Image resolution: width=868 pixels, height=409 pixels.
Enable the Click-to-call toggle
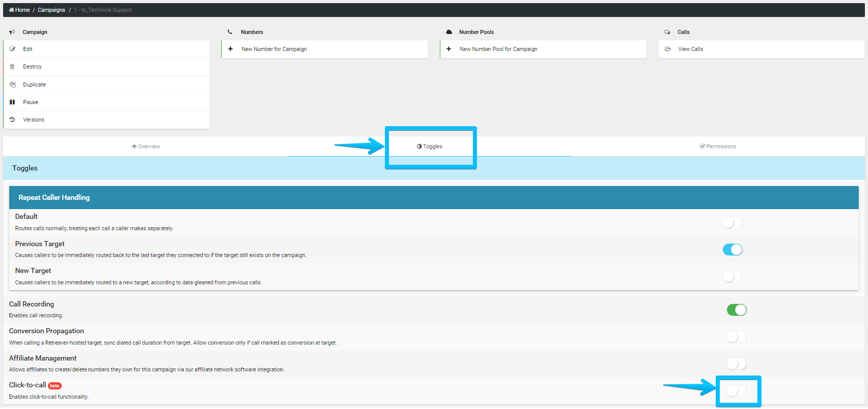[736, 391]
